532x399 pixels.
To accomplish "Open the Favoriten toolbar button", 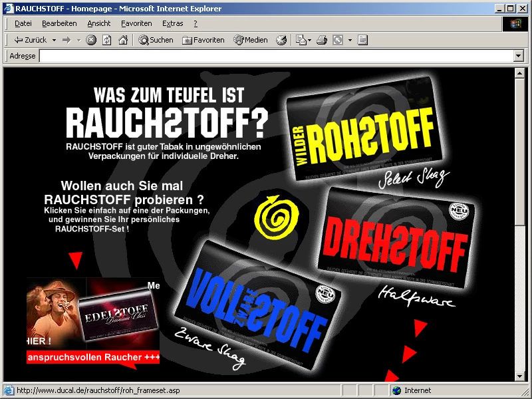I will coord(203,40).
